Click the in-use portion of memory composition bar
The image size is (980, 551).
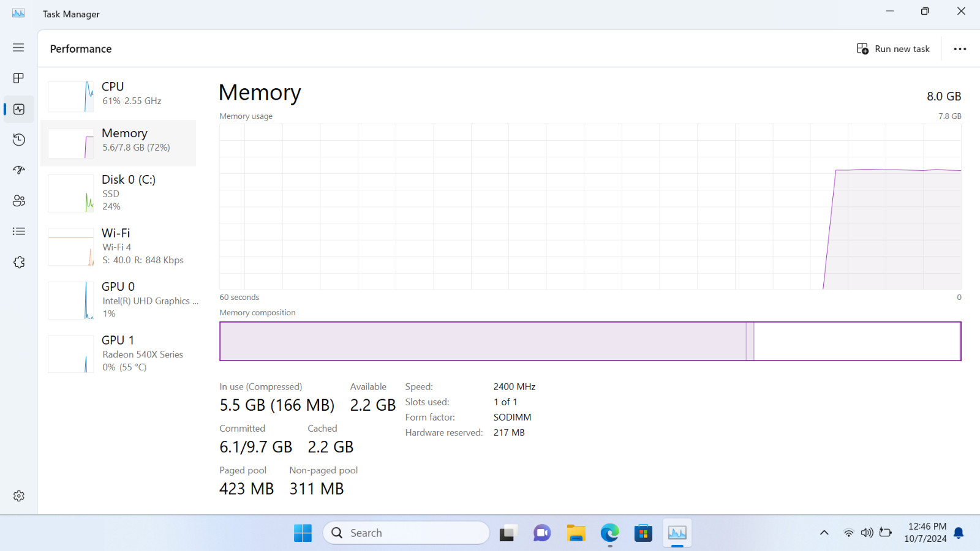483,341
